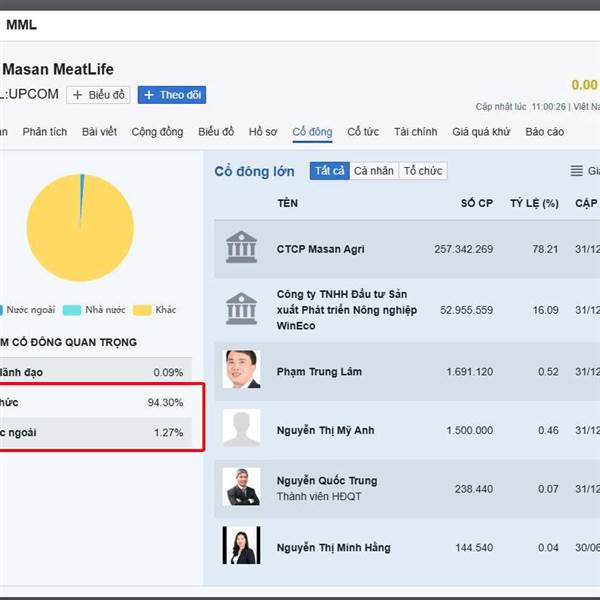Open Công ty TNHH Đầu tư WinEco name
The image size is (600, 600).
[x=347, y=310]
